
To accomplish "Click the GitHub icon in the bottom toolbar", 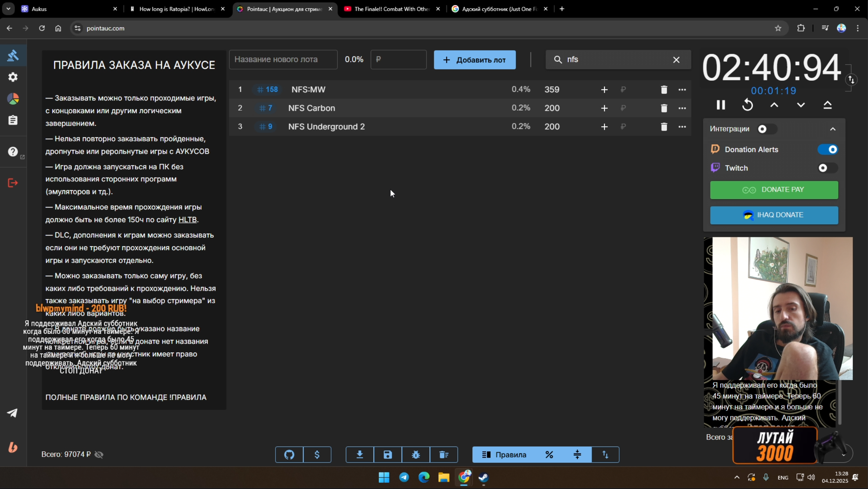I will (x=289, y=455).
